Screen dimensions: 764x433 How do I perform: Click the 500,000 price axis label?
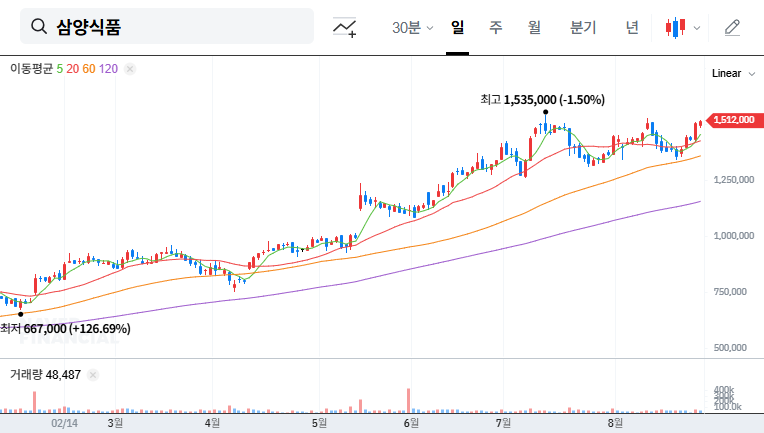pyautogui.click(x=730, y=348)
